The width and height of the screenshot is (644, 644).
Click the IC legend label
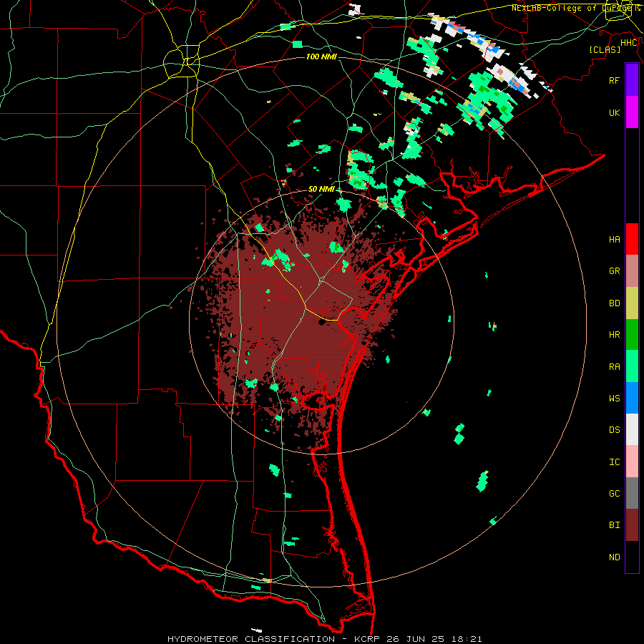point(614,462)
